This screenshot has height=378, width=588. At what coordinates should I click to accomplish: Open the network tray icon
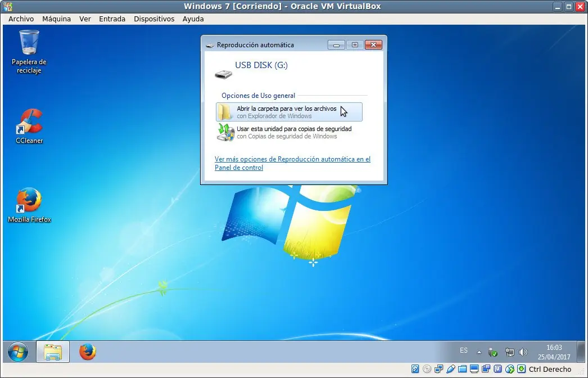tap(509, 352)
